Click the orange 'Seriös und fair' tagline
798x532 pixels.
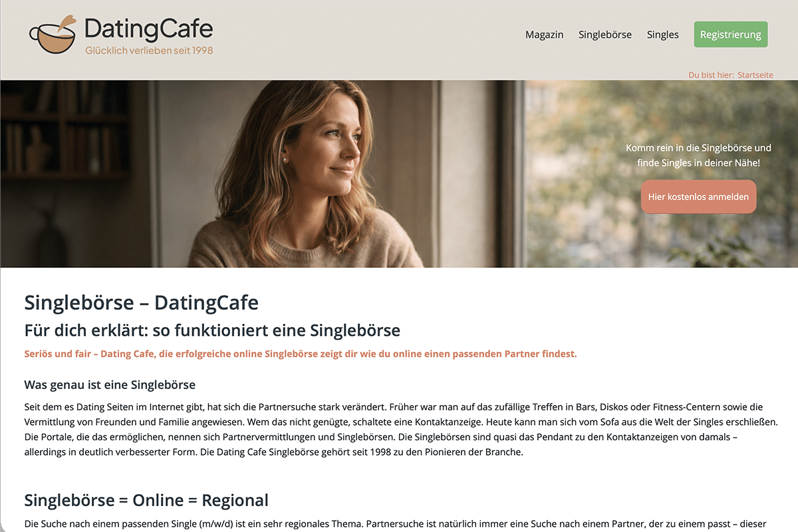click(301, 354)
